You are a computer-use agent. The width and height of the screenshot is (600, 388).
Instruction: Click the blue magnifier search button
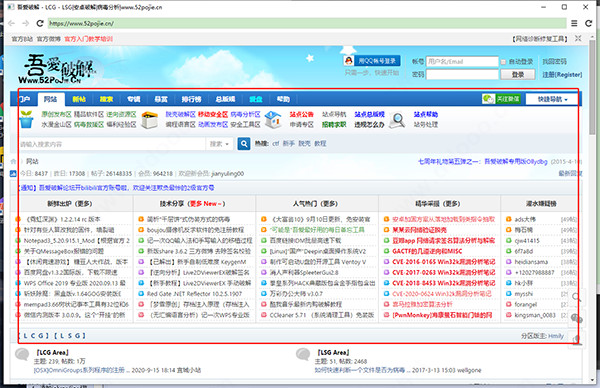point(244,144)
